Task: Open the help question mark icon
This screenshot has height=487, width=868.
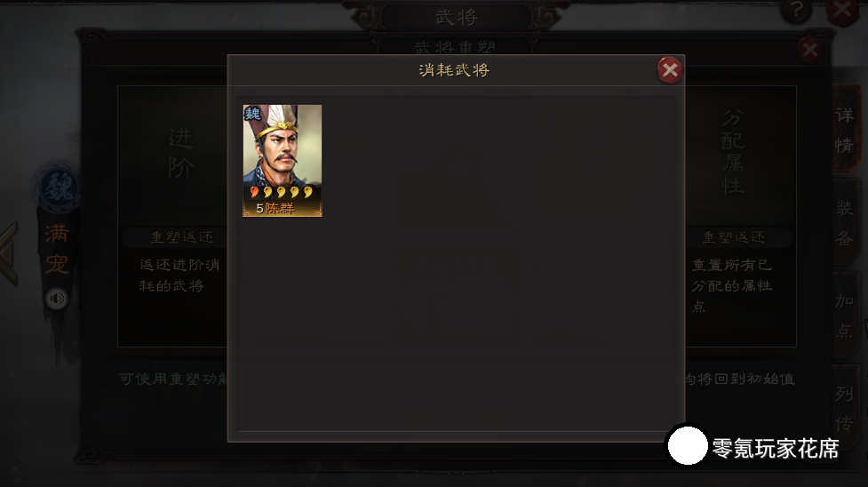Action: point(796,10)
